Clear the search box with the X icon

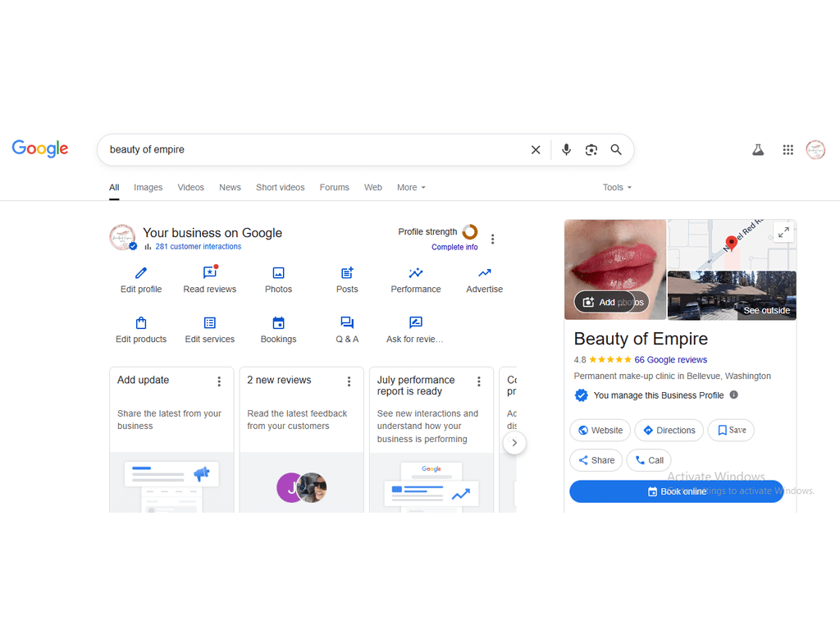tap(535, 150)
